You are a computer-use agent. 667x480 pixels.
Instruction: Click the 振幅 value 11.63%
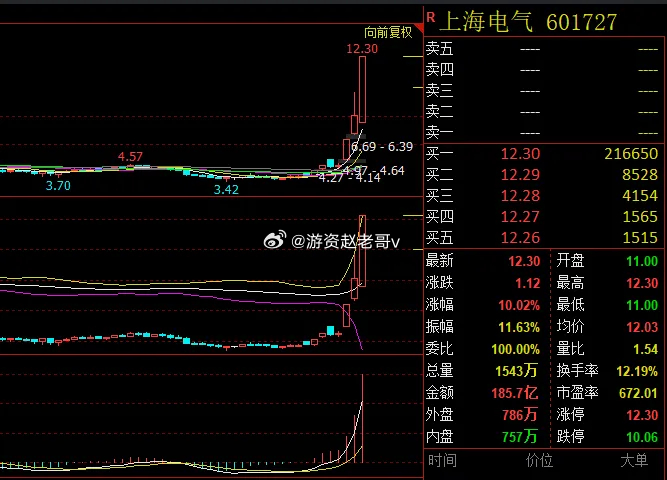pyautogui.click(x=519, y=327)
